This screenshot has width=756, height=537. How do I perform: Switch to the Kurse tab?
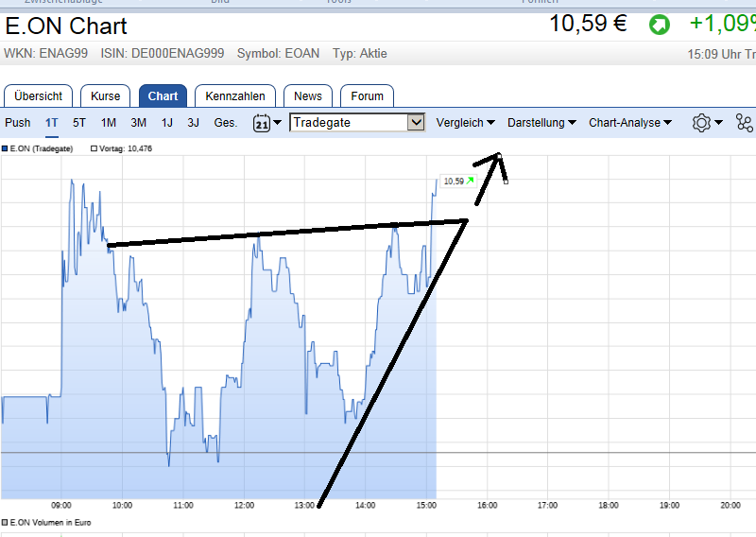[x=105, y=96]
